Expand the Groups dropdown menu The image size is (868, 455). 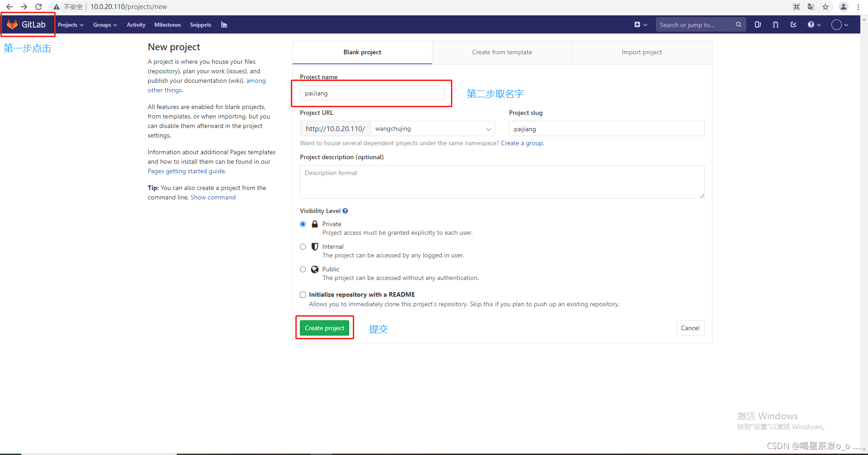pyautogui.click(x=105, y=25)
